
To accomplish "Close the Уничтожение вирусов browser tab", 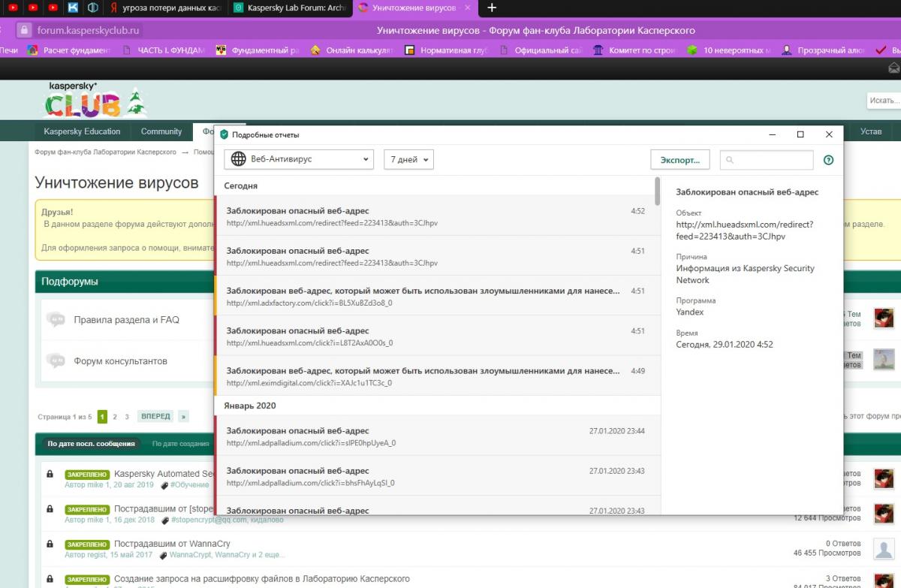I will (467, 8).
